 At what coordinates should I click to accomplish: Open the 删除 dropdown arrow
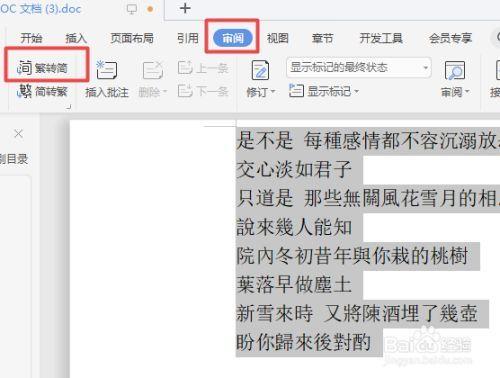pos(165,92)
